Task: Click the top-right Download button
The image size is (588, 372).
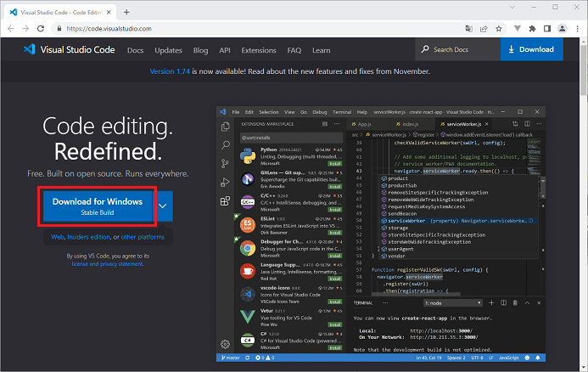Action: [532, 49]
